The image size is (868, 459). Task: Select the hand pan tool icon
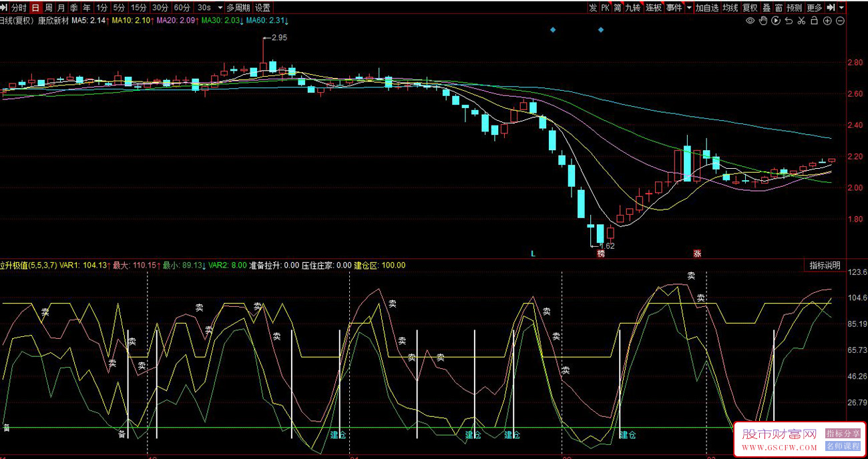[763, 21]
